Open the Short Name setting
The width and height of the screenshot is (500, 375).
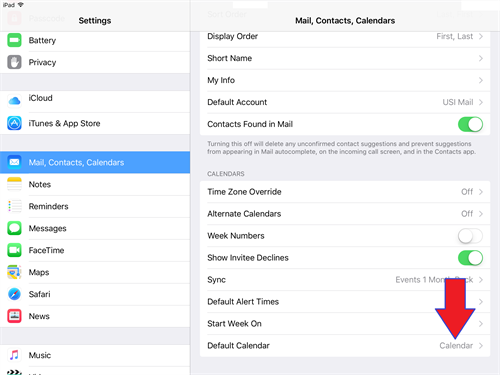click(345, 58)
